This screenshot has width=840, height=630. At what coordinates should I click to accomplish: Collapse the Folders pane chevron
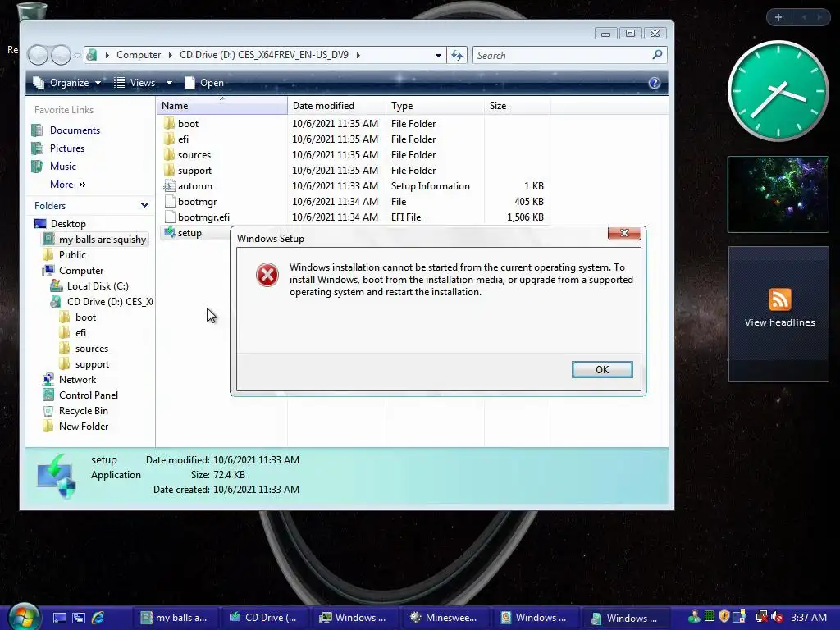click(x=144, y=205)
